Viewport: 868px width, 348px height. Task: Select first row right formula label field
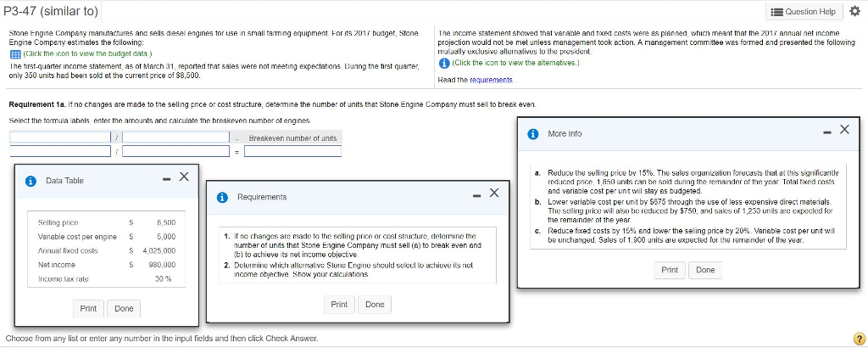point(176,137)
